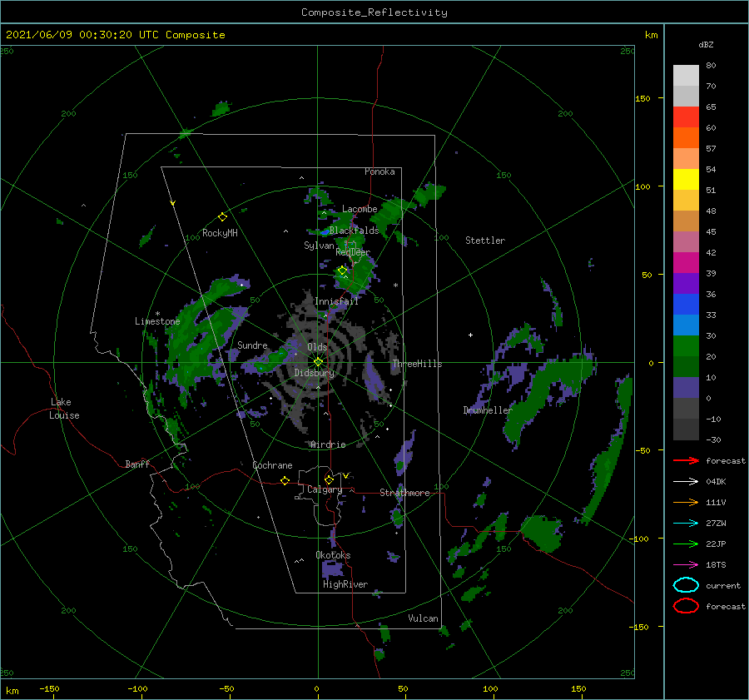This screenshot has width=749, height=700.
Task: Click yellow diamond at radar center
Action: pyautogui.click(x=318, y=362)
